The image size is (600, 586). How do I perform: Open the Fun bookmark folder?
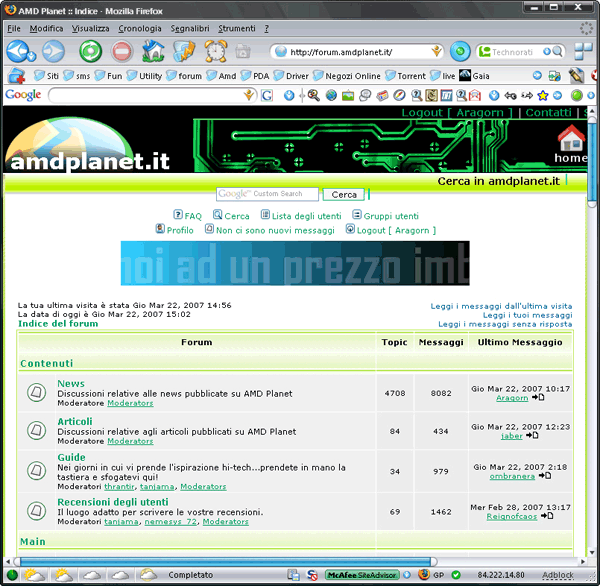pos(108,76)
